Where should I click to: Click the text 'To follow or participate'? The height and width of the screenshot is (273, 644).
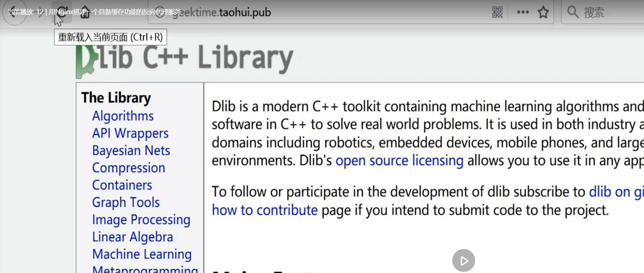tap(281, 192)
